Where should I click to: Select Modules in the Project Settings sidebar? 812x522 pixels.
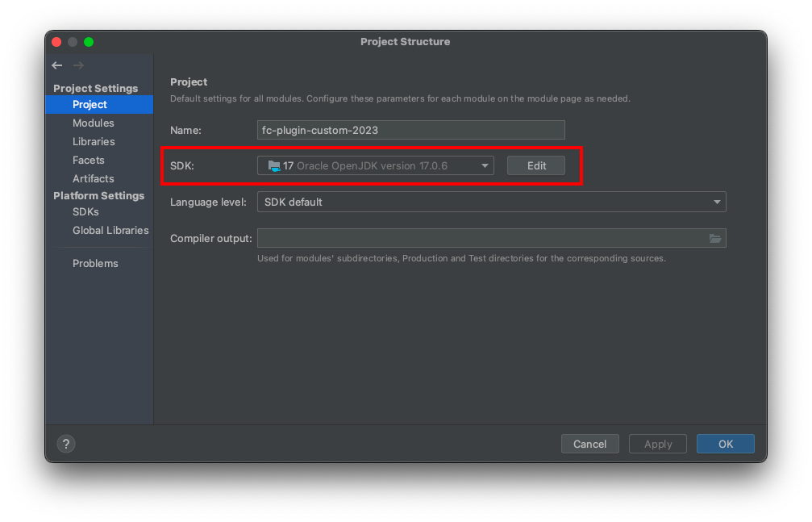pyautogui.click(x=93, y=123)
